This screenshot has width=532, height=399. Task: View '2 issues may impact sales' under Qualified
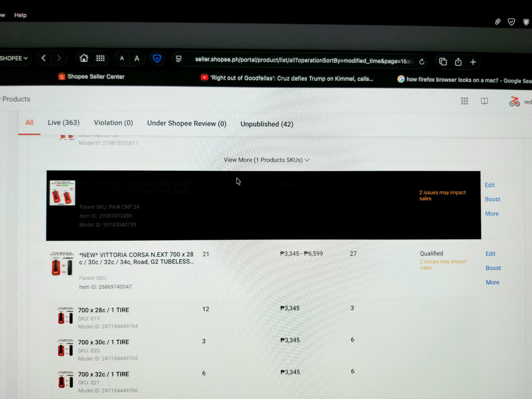[x=443, y=264]
